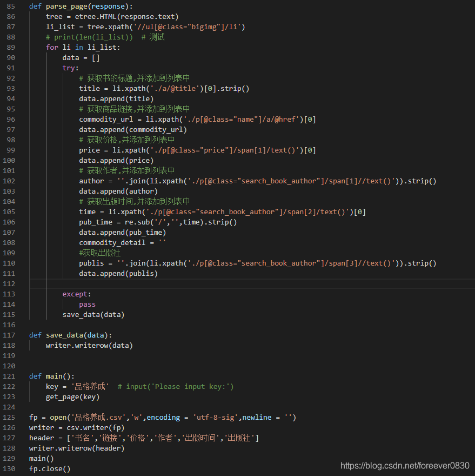
Task: Click the '# 获取书的标题' comment line
Action: click(x=135, y=78)
